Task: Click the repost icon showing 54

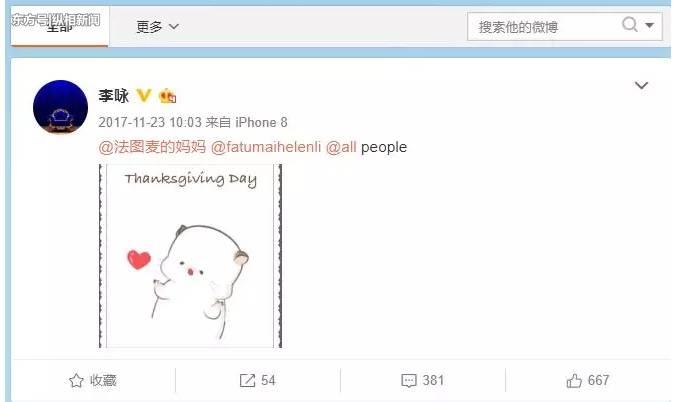Action: click(247, 380)
